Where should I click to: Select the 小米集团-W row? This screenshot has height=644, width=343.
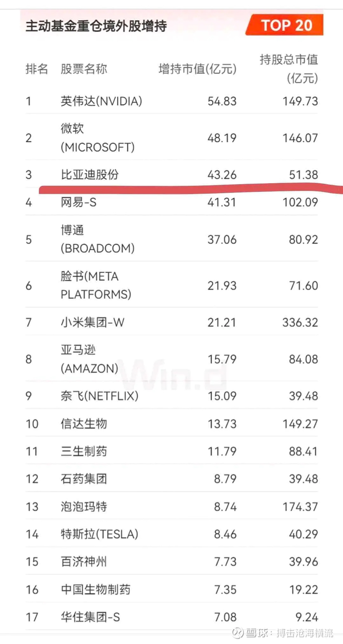click(172, 322)
